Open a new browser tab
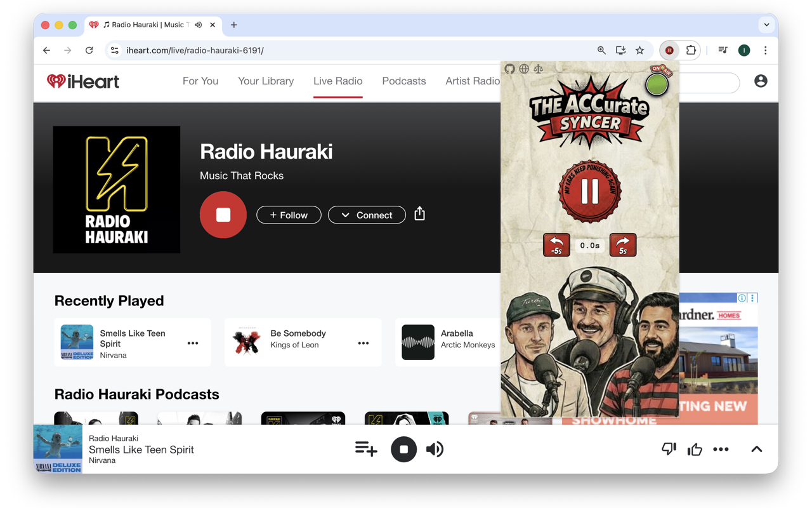Screen dimensions: 812x508 [x=234, y=25]
